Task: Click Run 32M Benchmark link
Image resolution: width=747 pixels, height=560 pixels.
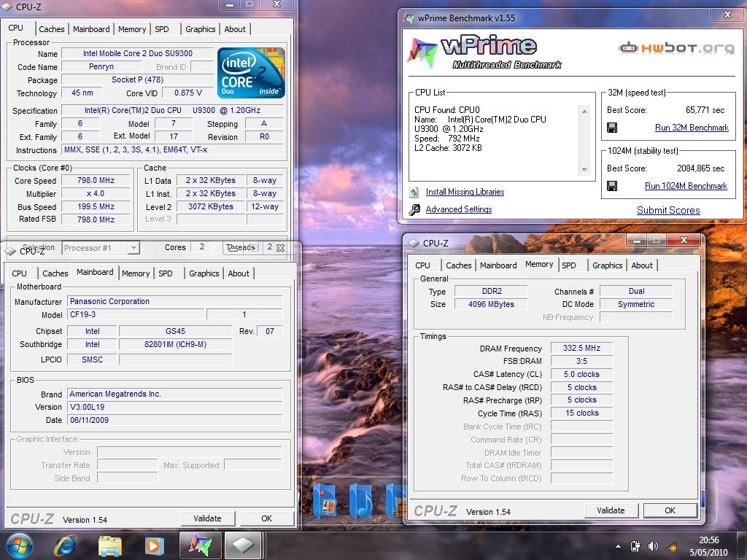Action: click(692, 128)
